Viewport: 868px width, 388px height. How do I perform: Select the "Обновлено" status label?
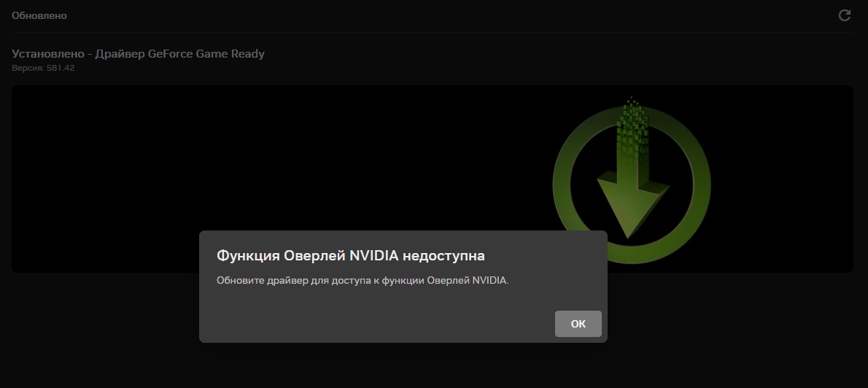pos(39,15)
